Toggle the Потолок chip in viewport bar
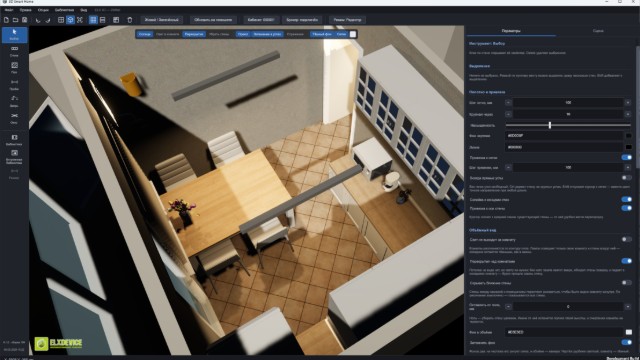 (144, 34)
